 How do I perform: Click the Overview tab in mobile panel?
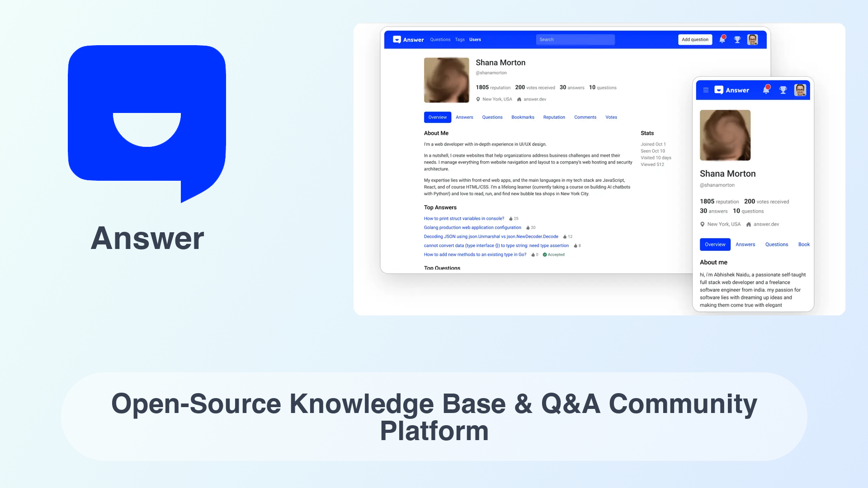point(715,244)
